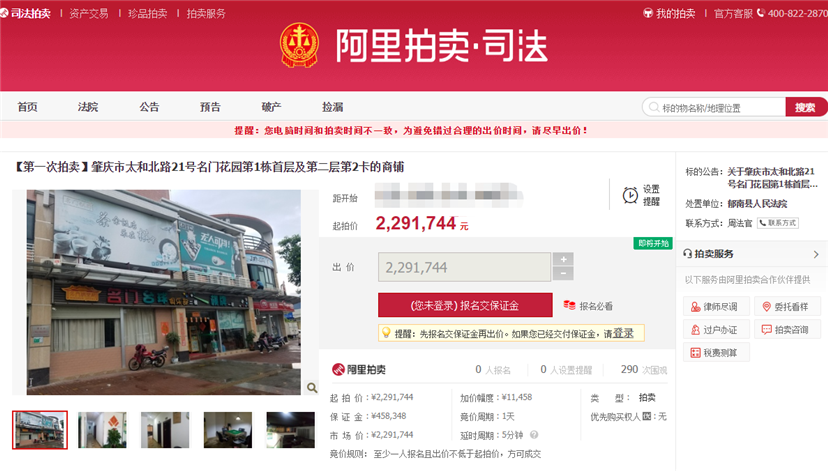828x471 pixels.
Task: Click the 报名必看 link
Action: (596, 306)
